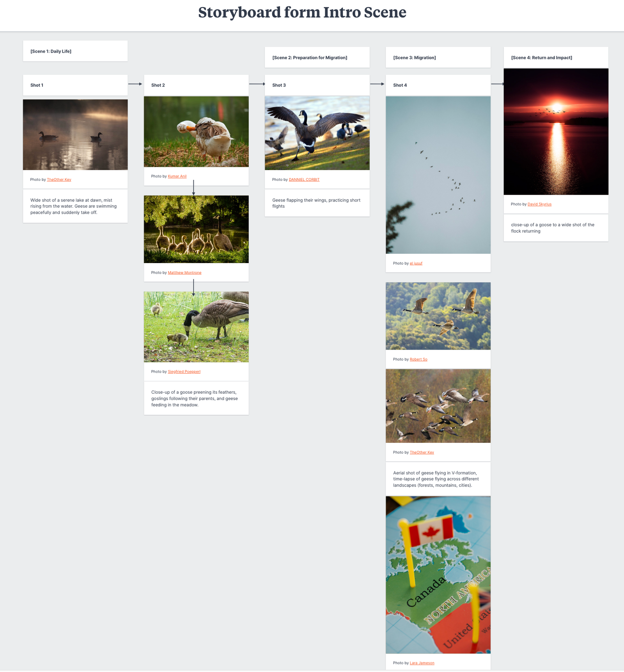Select the goose spreading wings photo
This screenshot has width=624, height=672.
317,133
